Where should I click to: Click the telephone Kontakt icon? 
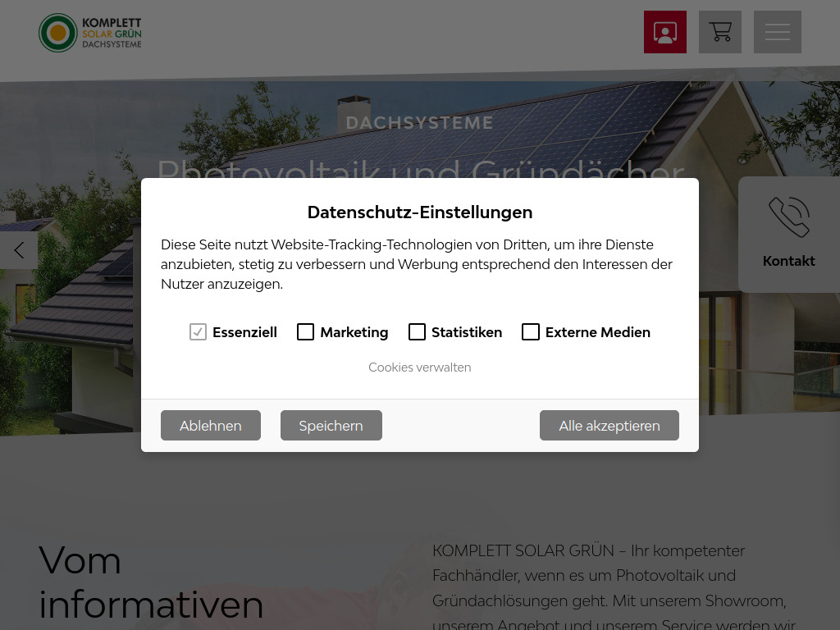(x=788, y=217)
